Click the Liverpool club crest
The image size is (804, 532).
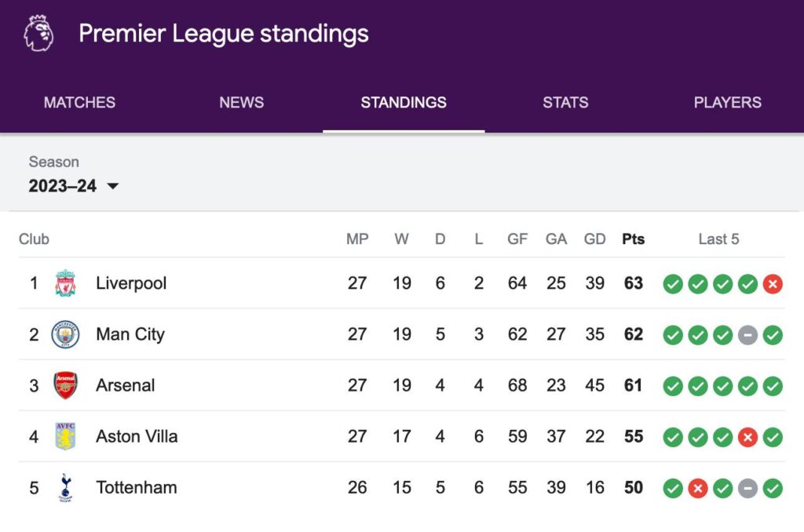pos(65,283)
